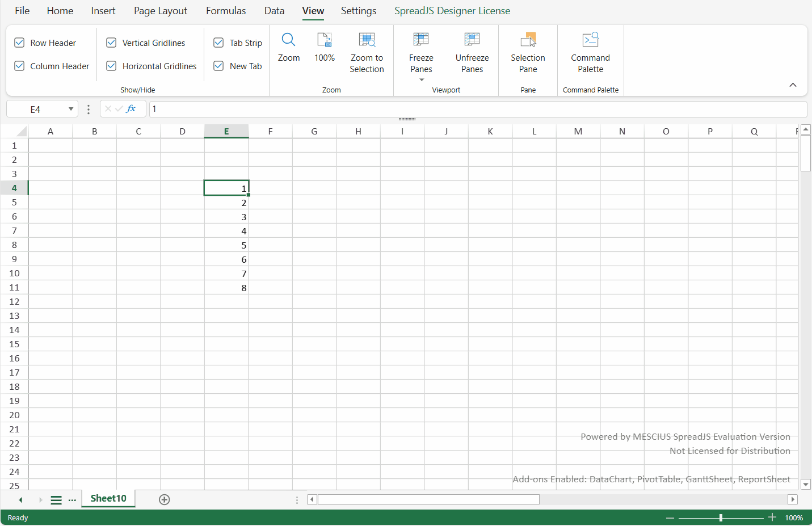This screenshot has height=526, width=812.
Task: Select the cell containing value 8
Action: tap(226, 288)
